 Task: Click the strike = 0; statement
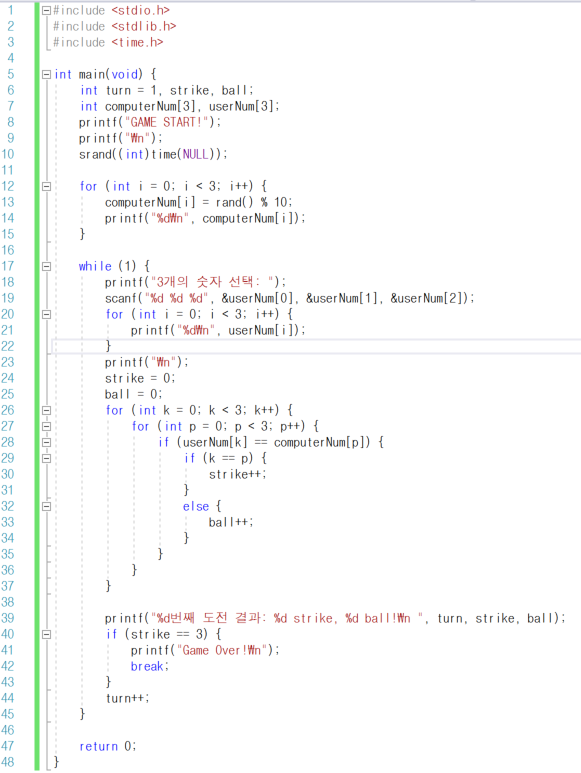click(x=140, y=378)
